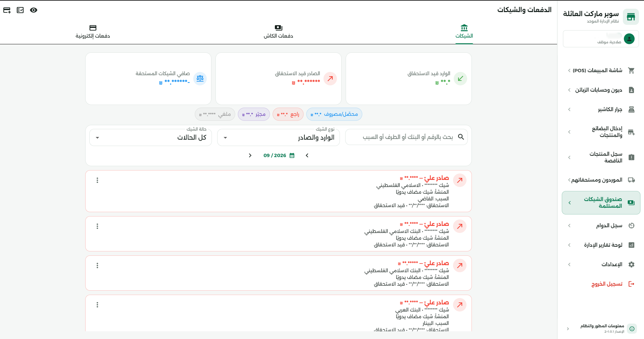Open ديون وحسابات الزبائن menu item
Screen dimensions: 644x339
coord(601,90)
